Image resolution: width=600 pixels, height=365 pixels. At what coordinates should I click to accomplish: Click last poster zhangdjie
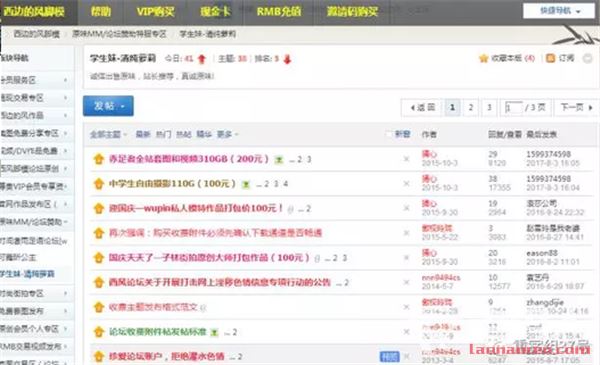544,303
